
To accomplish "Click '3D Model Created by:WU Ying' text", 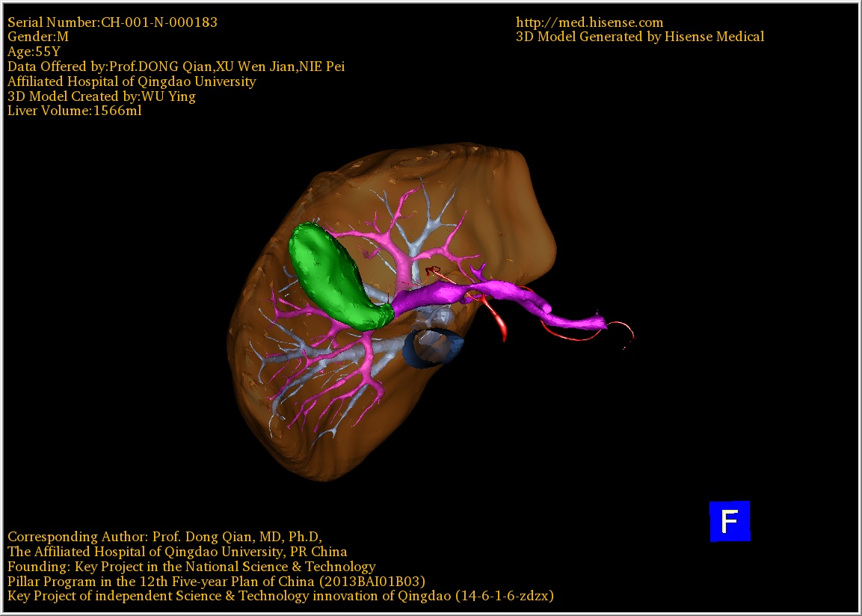I will pos(101,96).
